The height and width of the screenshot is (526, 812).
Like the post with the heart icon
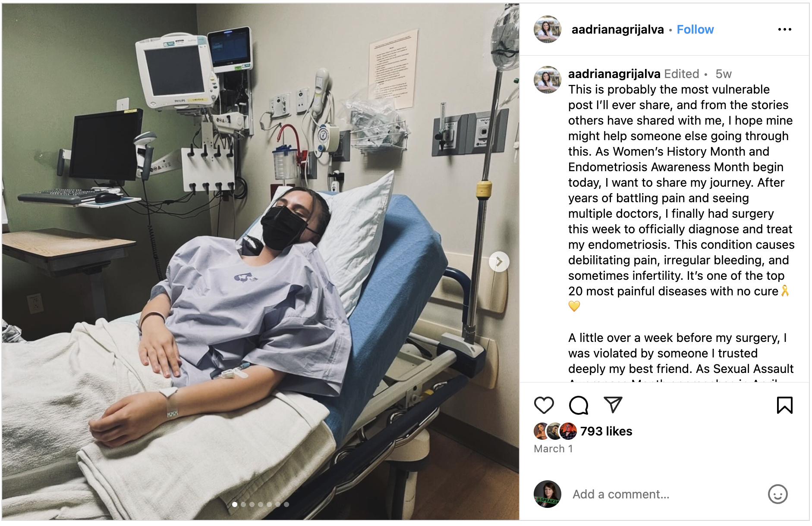[544, 405]
